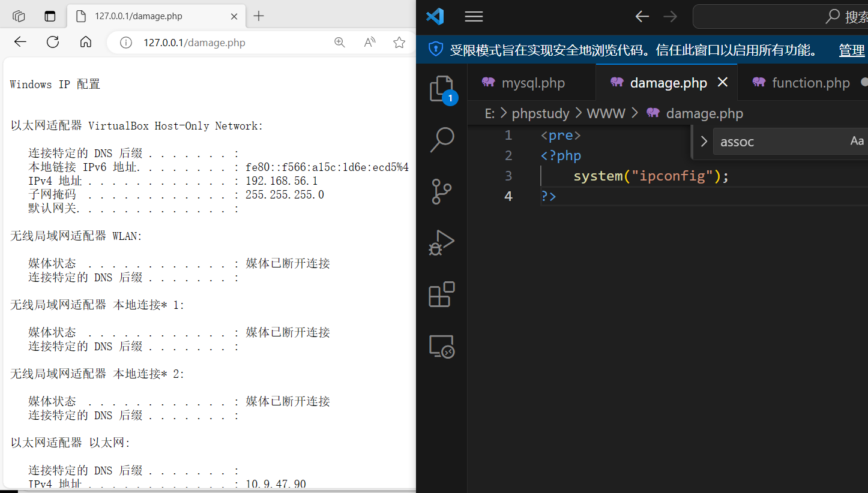
Task: Click the system("ipconfig") code line
Action: 651,176
